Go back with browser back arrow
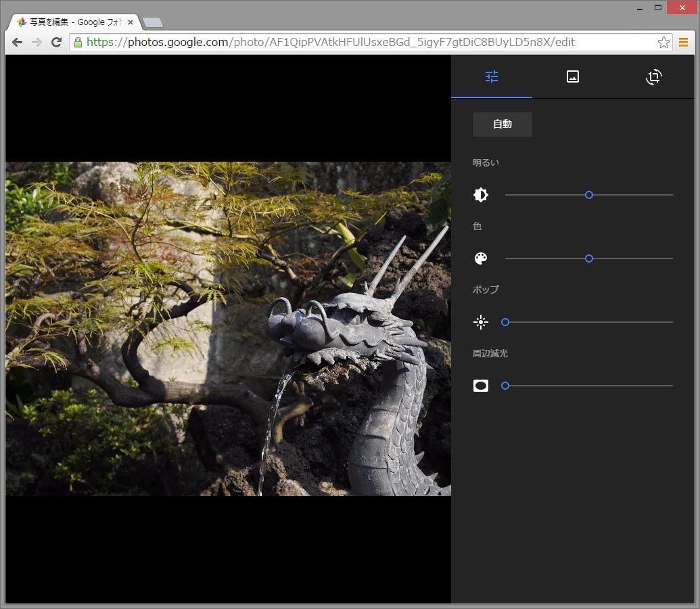700x609 pixels. click(17, 43)
